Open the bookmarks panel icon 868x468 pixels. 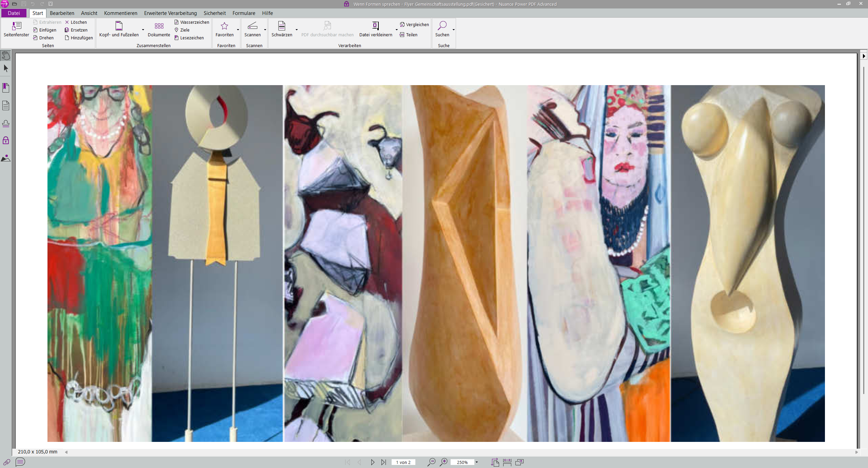pos(6,88)
